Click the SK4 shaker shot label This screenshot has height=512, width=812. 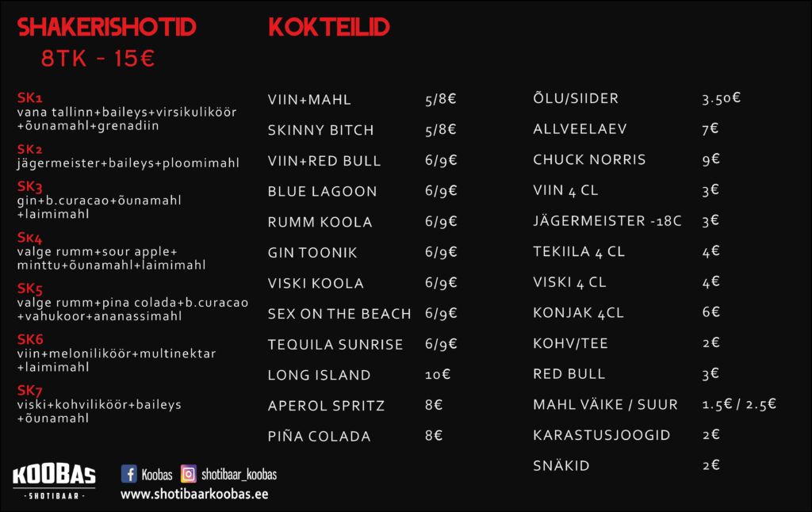coord(29,238)
